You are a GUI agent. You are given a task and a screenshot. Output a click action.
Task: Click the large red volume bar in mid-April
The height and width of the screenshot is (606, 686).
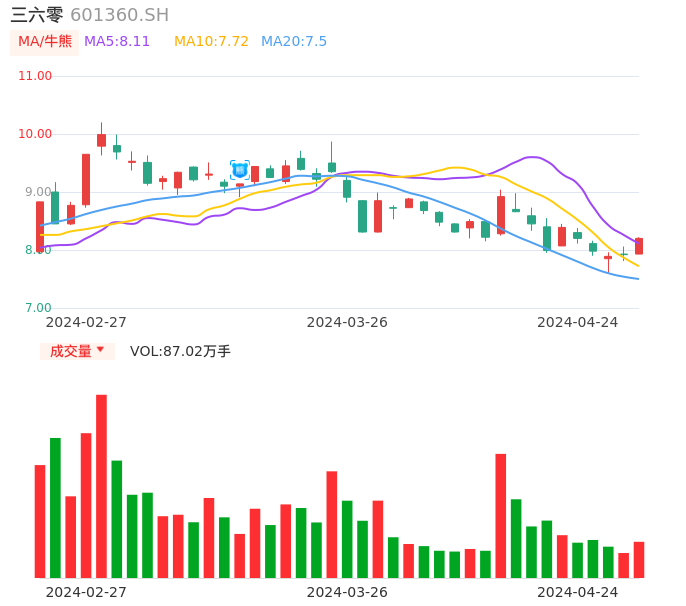(501, 515)
